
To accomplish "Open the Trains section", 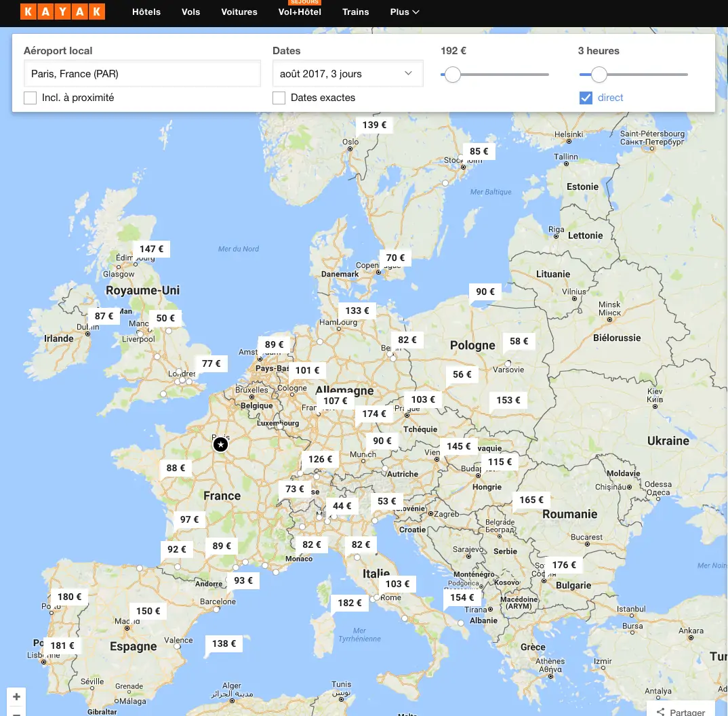I will click(356, 12).
